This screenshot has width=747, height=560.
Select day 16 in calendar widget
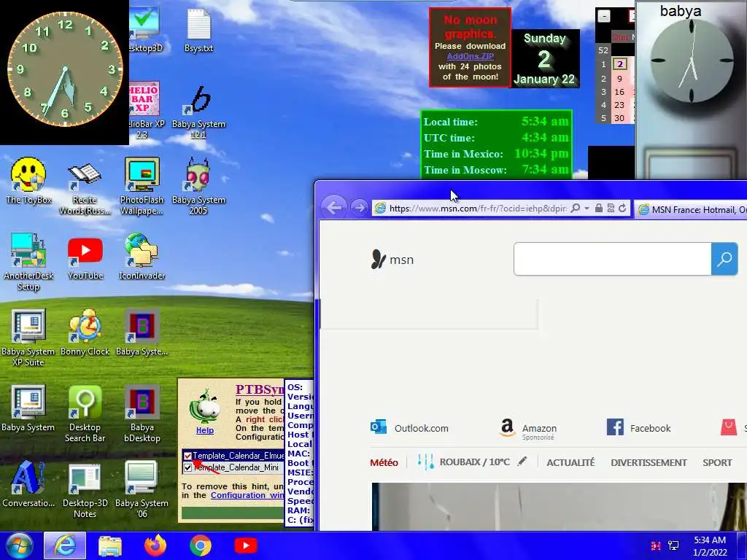click(x=619, y=92)
